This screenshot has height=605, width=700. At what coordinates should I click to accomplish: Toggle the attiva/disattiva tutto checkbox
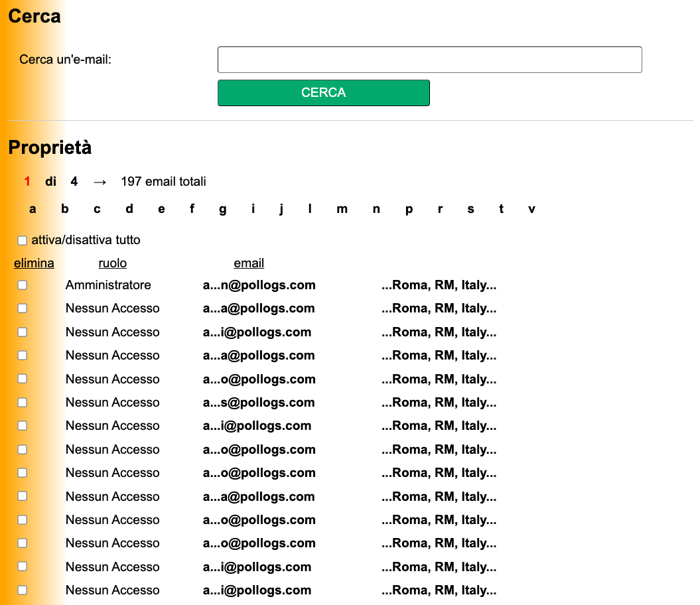click(x=22, y=240)
